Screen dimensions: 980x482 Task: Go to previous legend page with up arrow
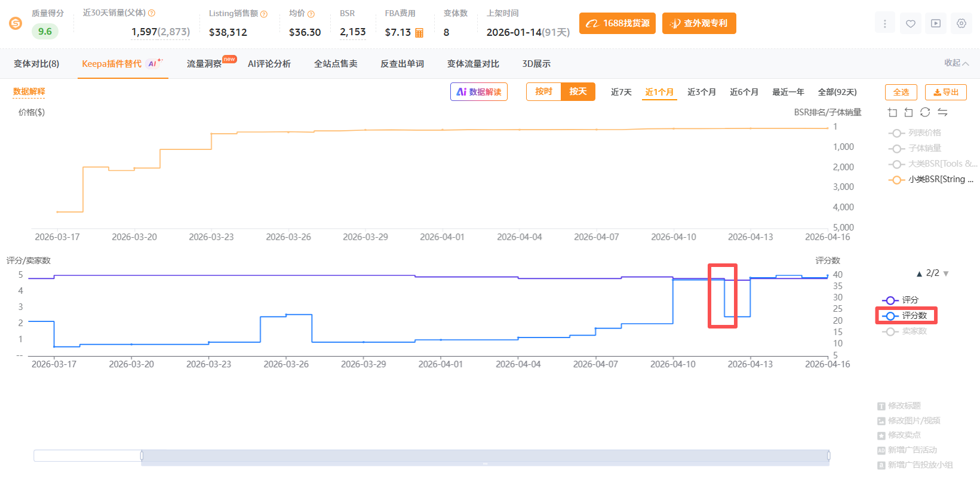pyautogui.click(x=919, y=274)
